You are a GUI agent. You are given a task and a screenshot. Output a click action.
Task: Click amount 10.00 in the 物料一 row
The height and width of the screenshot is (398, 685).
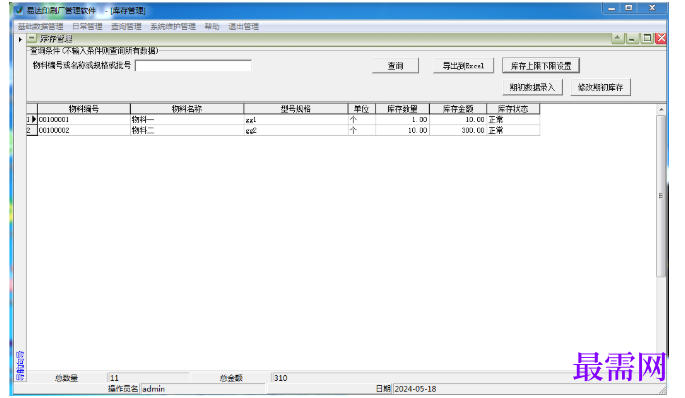point(458,119)
